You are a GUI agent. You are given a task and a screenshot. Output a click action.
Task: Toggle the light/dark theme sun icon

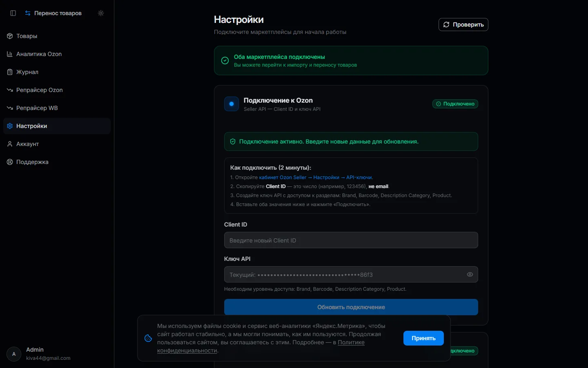(x=101, y=13)
